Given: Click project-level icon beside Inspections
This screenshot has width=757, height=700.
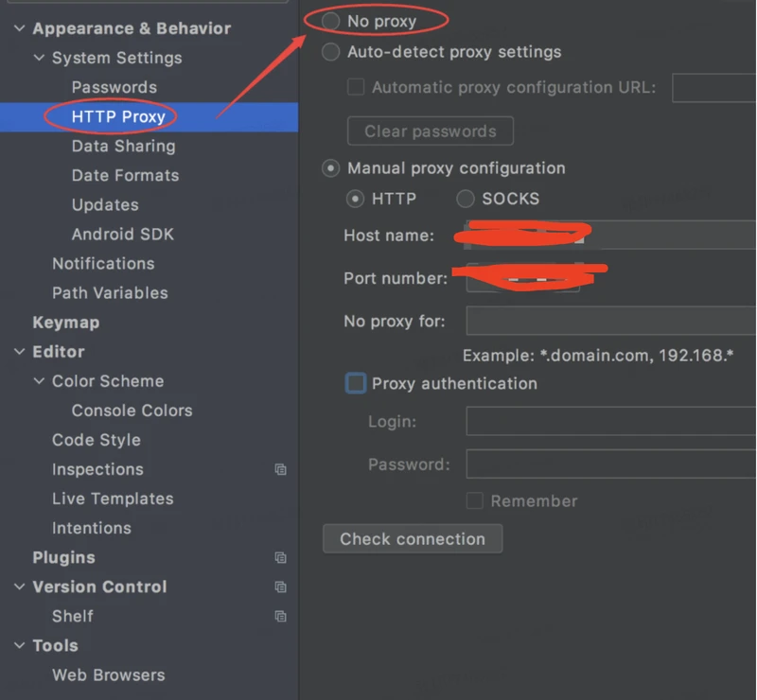Looking at the screenshot, I should click(280, 469).
